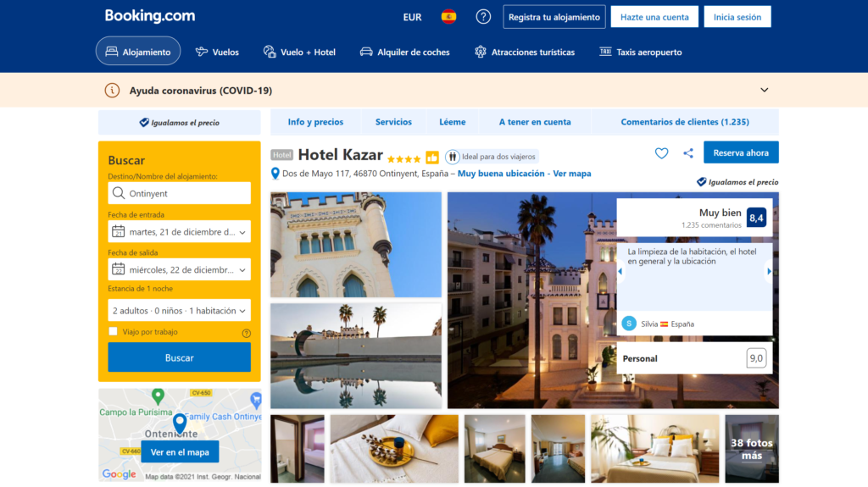
Task: Click the Family Cash shopping cart map marker
Action: coord(256,400)
